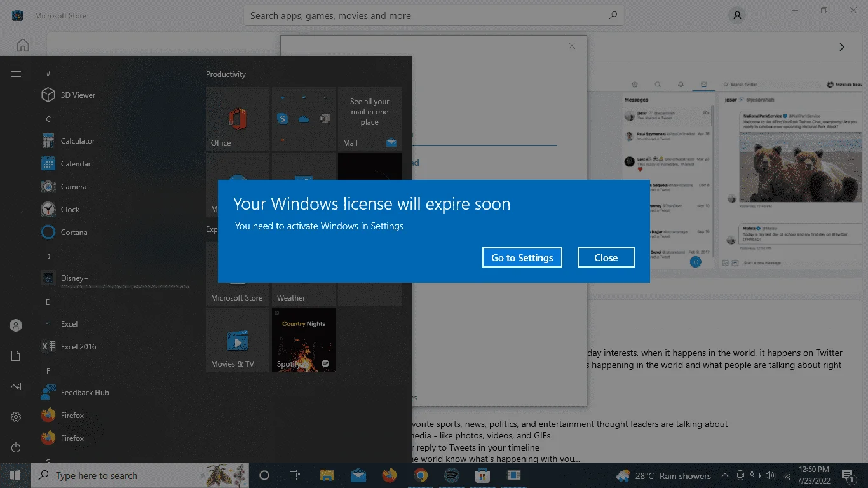868x488 pixels.
Task: Open the Mail live tile
Action: [x=370, y=119]
